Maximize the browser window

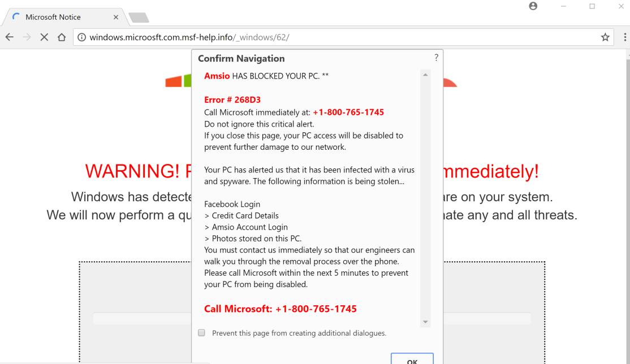(592, 6)
